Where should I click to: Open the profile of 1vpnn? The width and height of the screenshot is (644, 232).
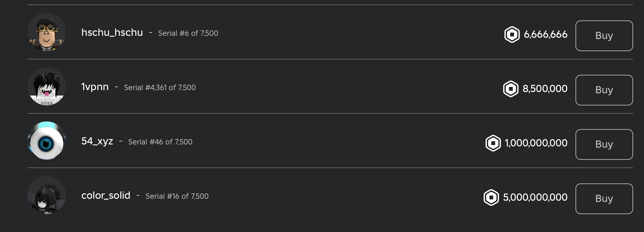pyautogui.click(x=94, y=87)
